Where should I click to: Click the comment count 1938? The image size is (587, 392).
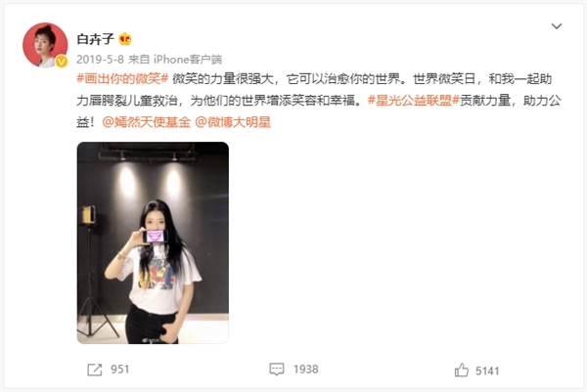tap(306, 370)
